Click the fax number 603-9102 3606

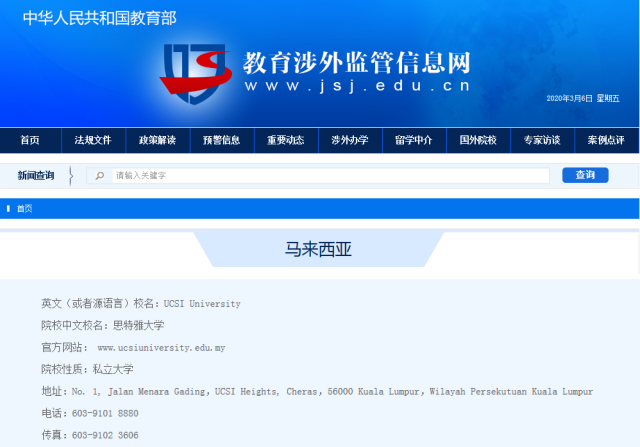(x=105, y=436)
